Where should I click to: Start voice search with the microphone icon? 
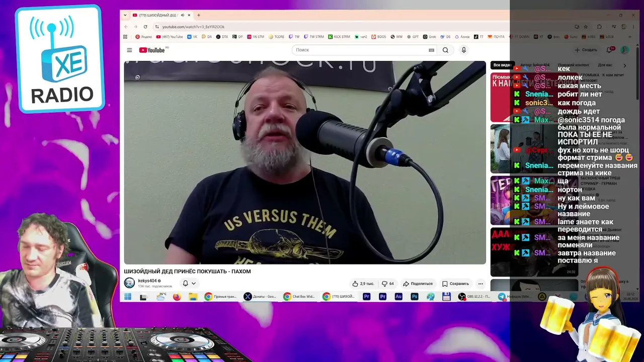click(x=464, y=50)
